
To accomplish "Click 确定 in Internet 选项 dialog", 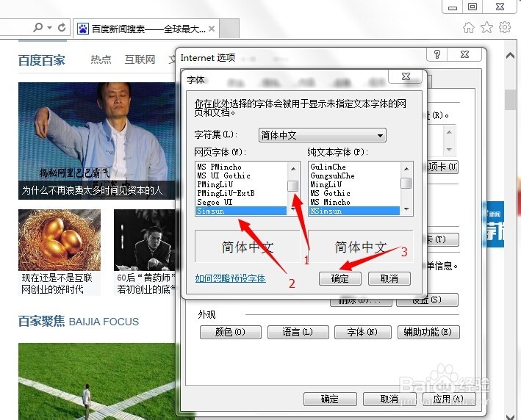I will pos(330,399).
